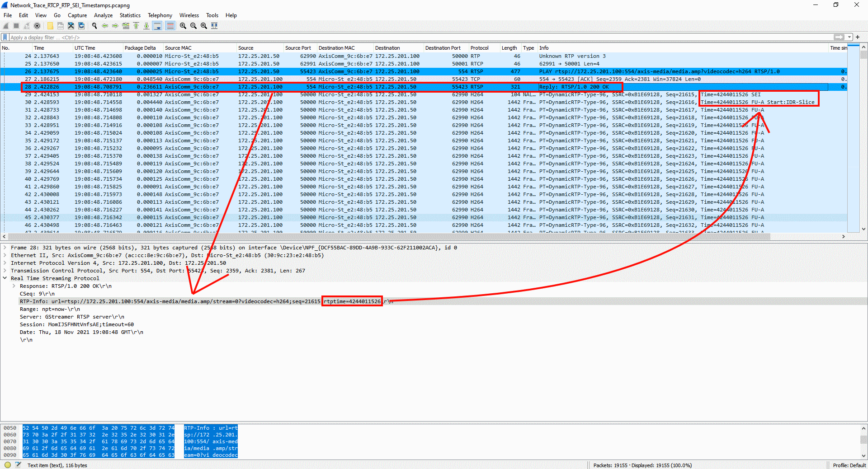Open the expert information from the status bar
The height and width of the screenshot is (469, 868).
8,465
